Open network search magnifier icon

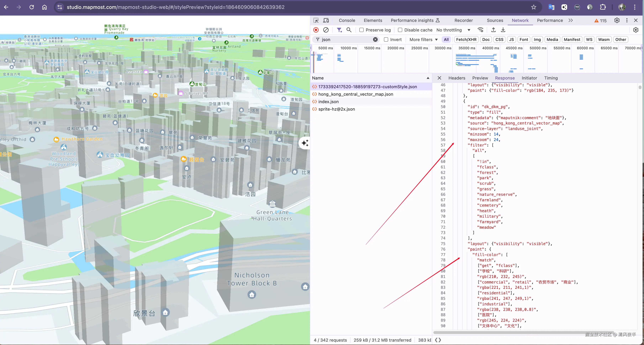(349, 30)
